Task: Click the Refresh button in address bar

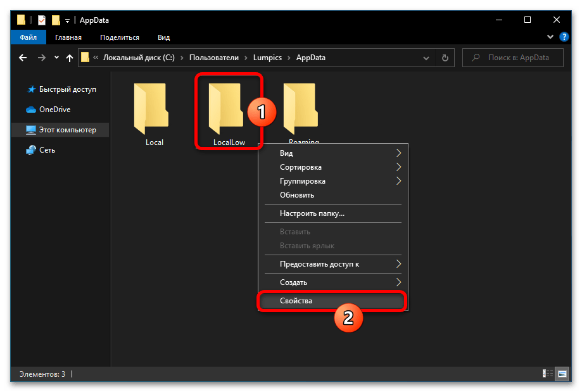Action: tap(445, 58)
